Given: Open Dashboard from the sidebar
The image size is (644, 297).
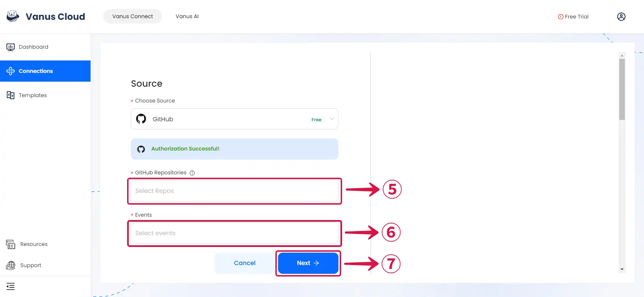Looking at the screenshot, I should (45, 47).
